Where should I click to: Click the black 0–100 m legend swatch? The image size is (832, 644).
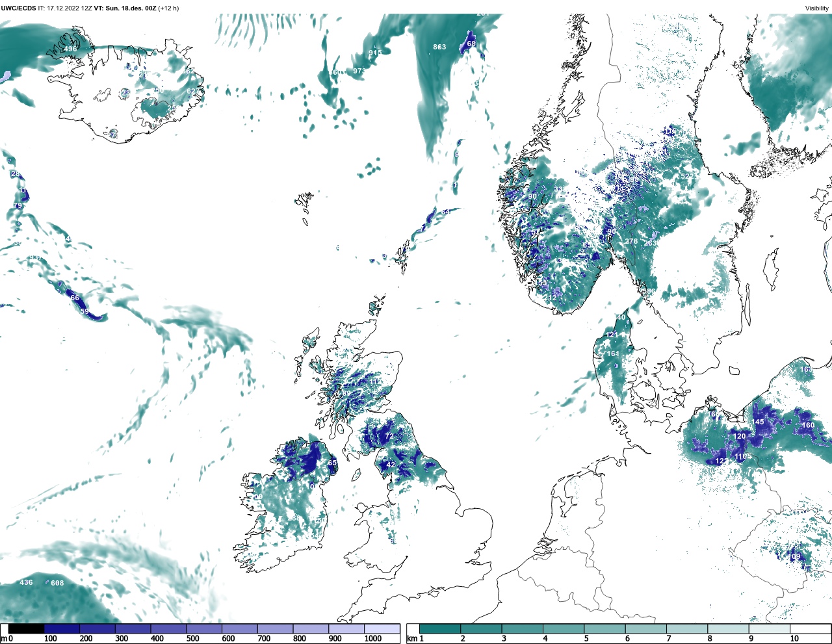point(26,628)
